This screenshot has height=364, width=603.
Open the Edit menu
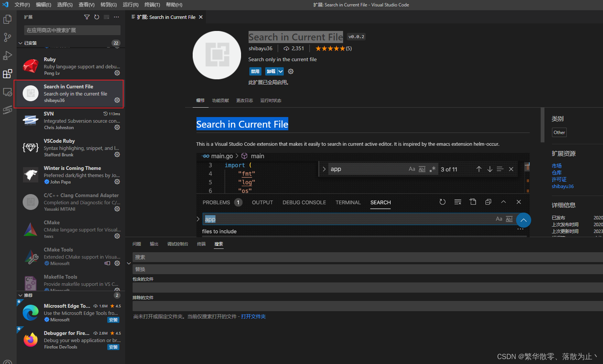pyautogui.click(x=43, y=5)
